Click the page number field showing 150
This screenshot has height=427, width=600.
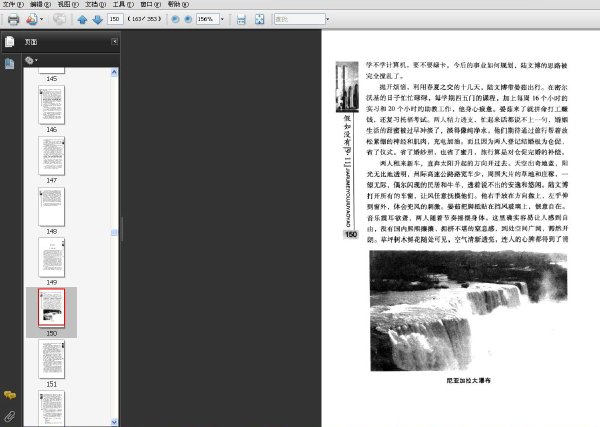[115, 19]
